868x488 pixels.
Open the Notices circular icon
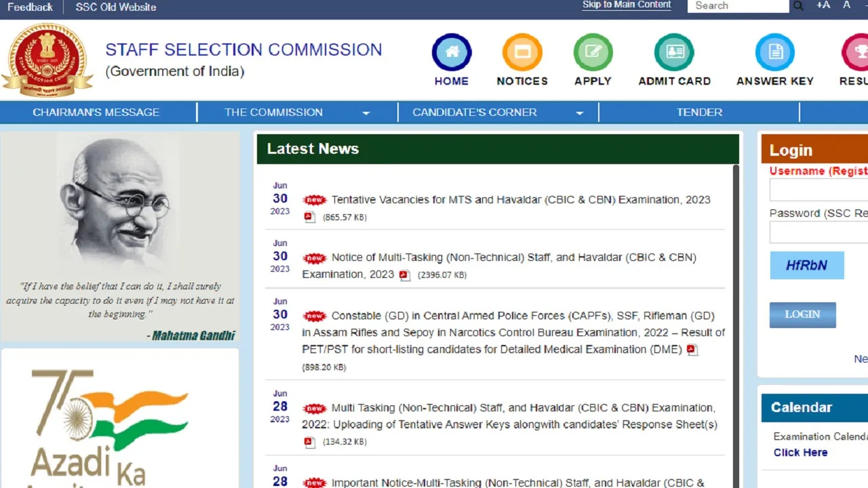pyautogui.click(x=522, y=52)
